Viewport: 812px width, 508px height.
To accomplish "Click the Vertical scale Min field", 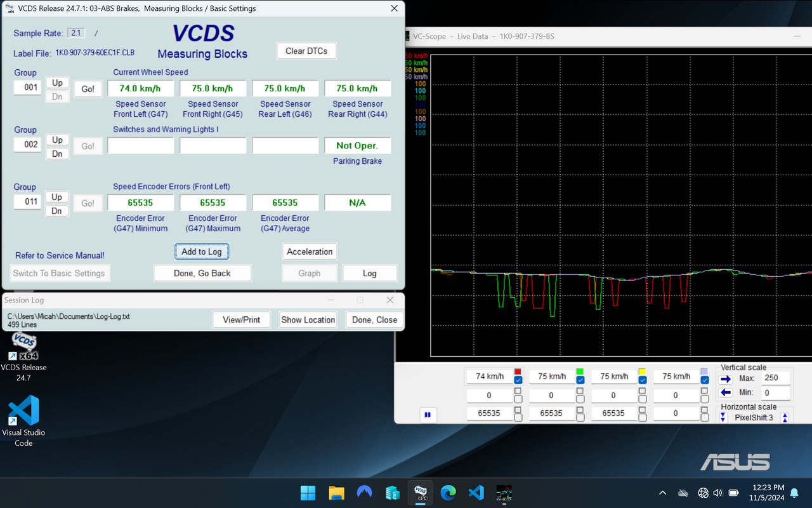I will [x=775, y=393].
